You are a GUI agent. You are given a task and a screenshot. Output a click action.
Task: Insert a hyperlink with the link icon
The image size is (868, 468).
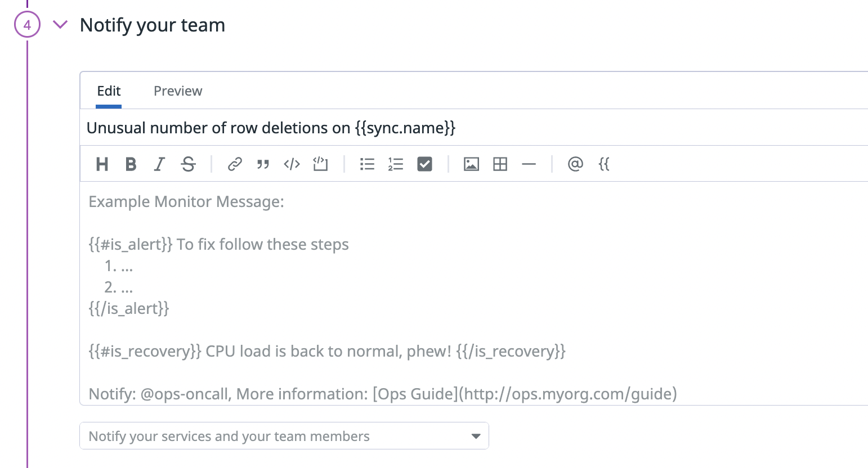pos(235,164)
